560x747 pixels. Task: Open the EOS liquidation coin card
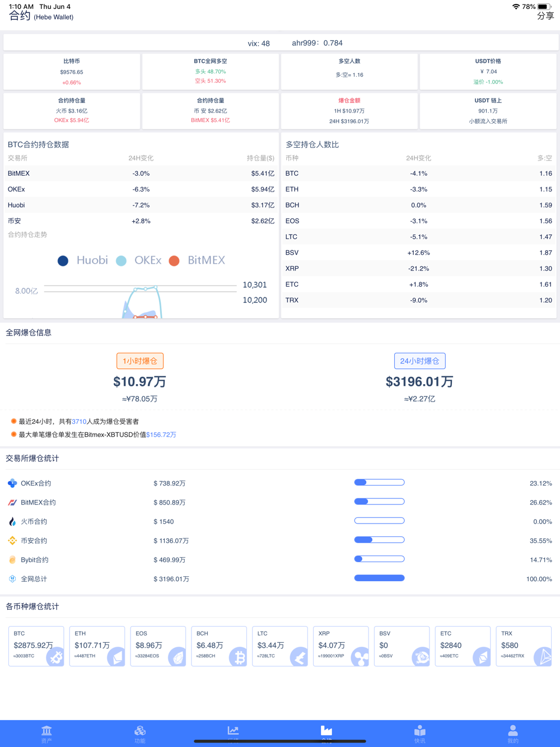tap(158, 646)
